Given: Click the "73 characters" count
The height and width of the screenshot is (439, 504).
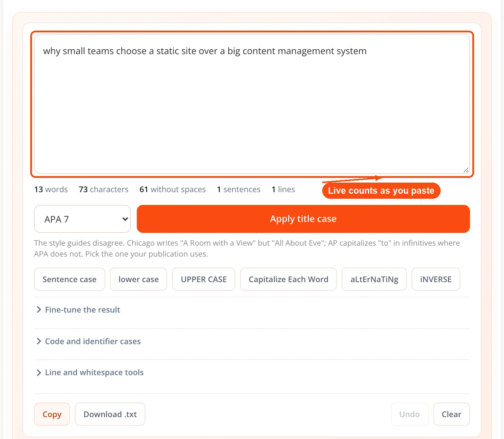Looking at the screenshot, I should pos(104,189).
